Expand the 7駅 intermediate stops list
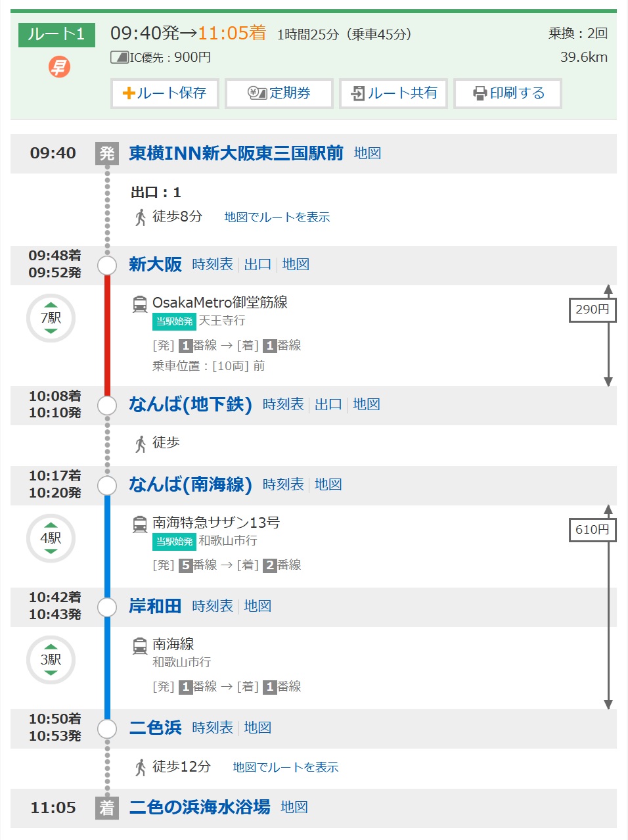Viewport: 628px width, 840px height. click(x=51, y=318)
